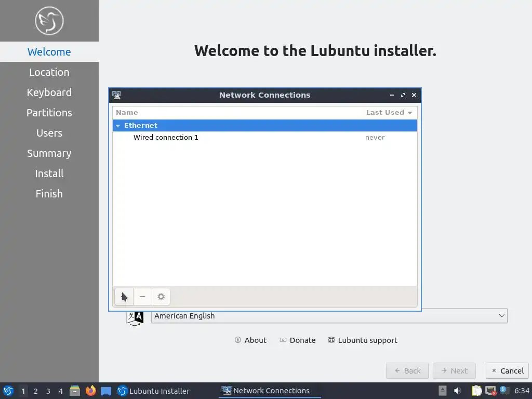Viewport: 532px width, 399px height.
Task: Switch to workspace 1
Action: click(23, 391)
